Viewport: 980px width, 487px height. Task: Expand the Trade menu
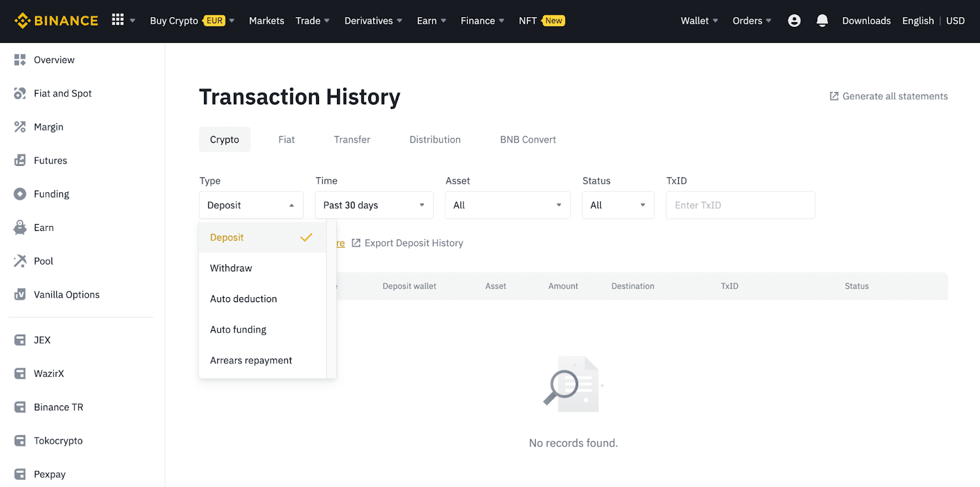click(x=312, y=21)
